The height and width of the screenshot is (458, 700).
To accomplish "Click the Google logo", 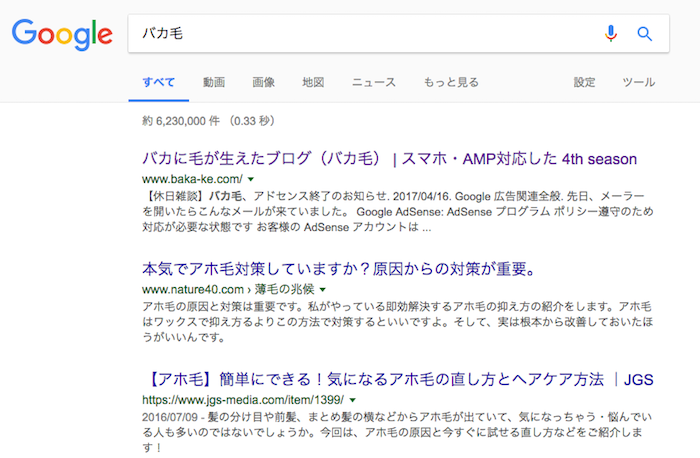I will pos(61,35).
